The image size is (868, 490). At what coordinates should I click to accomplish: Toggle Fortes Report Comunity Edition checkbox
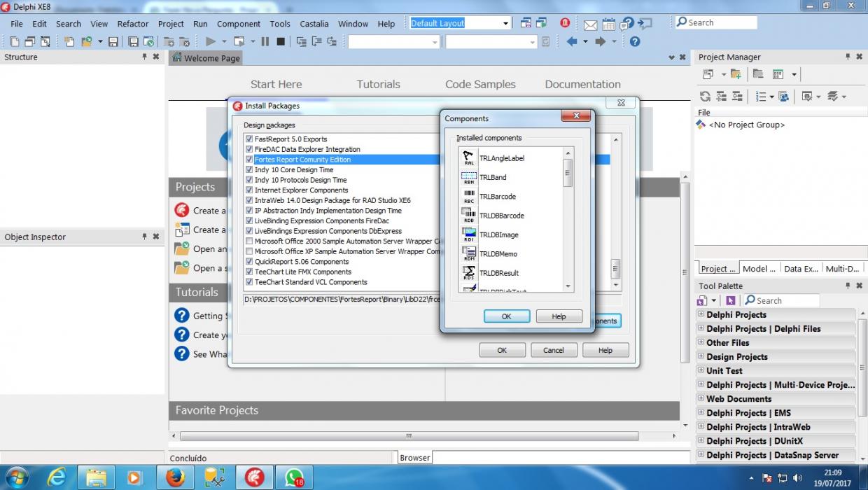[249, 160]
